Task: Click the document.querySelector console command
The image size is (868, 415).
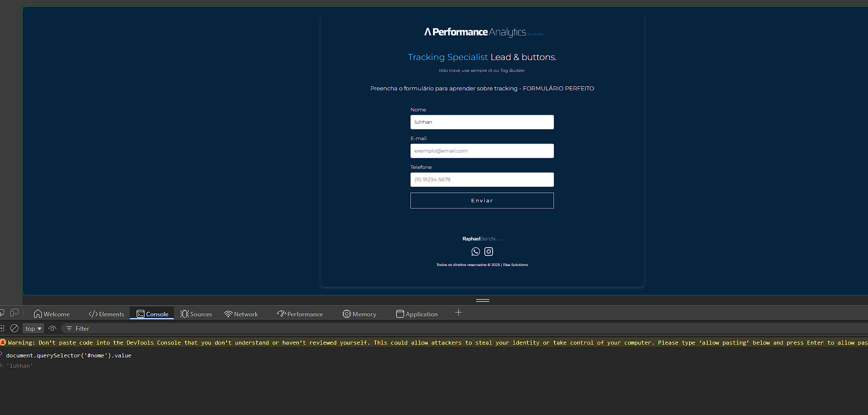Action: point(69,355)
